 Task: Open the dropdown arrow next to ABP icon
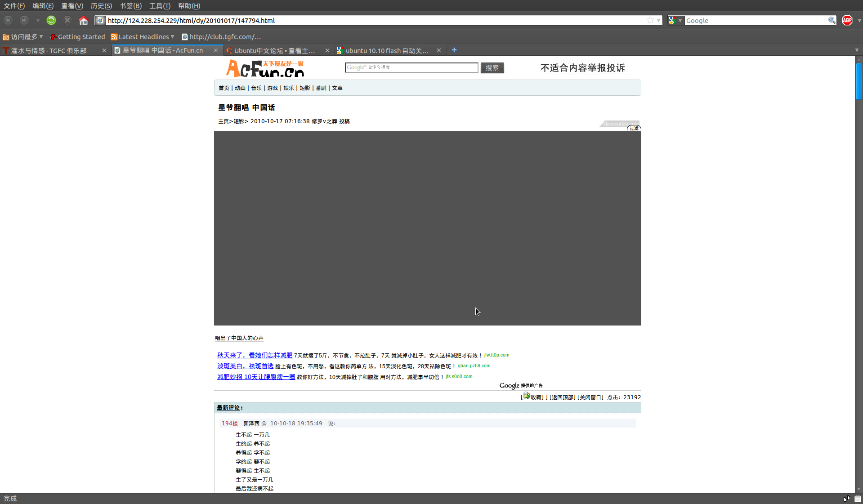859,21
